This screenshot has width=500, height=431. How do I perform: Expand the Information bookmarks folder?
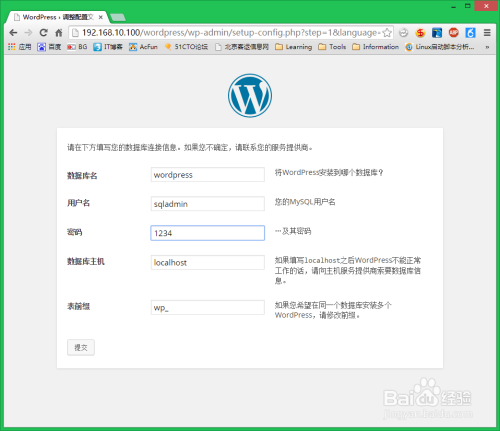pyautogui.click(x=375, y=47)
